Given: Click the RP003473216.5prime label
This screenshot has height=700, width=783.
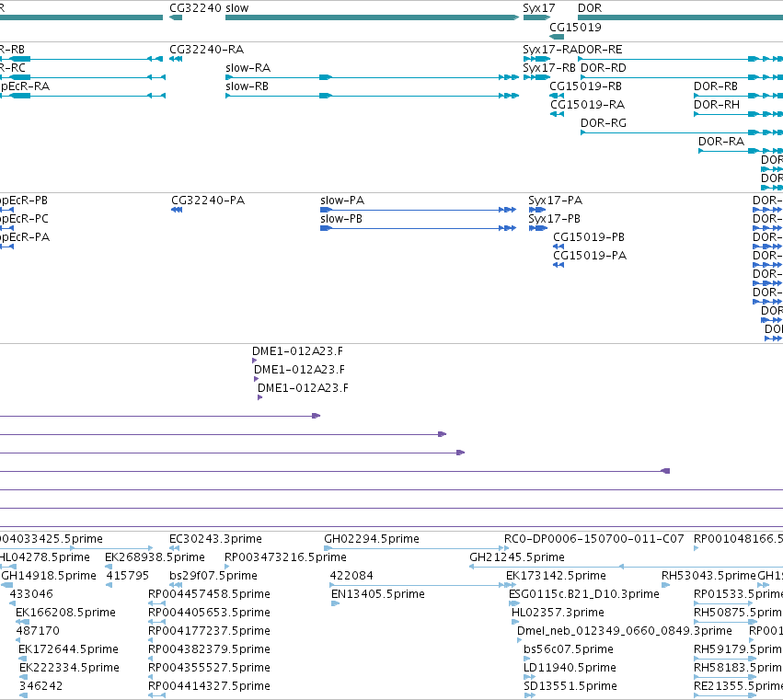Looking at the screenshot, I should [x=285, y=557].
